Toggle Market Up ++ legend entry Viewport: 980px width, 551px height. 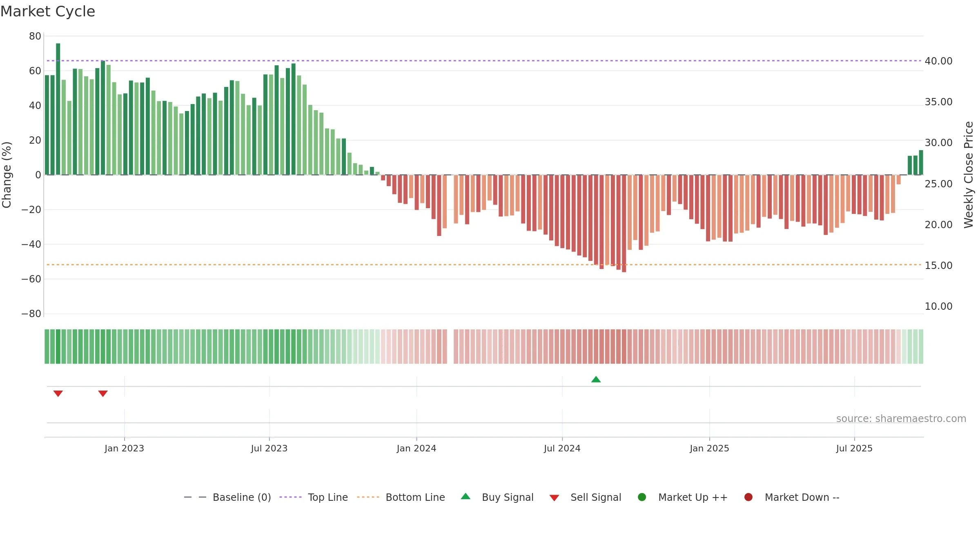(682, 497)
